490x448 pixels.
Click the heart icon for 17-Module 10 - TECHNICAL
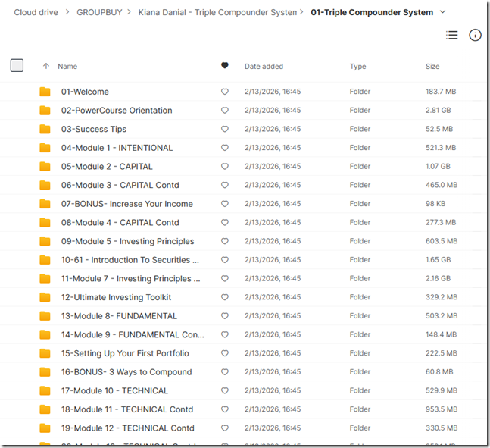[224, 391]
